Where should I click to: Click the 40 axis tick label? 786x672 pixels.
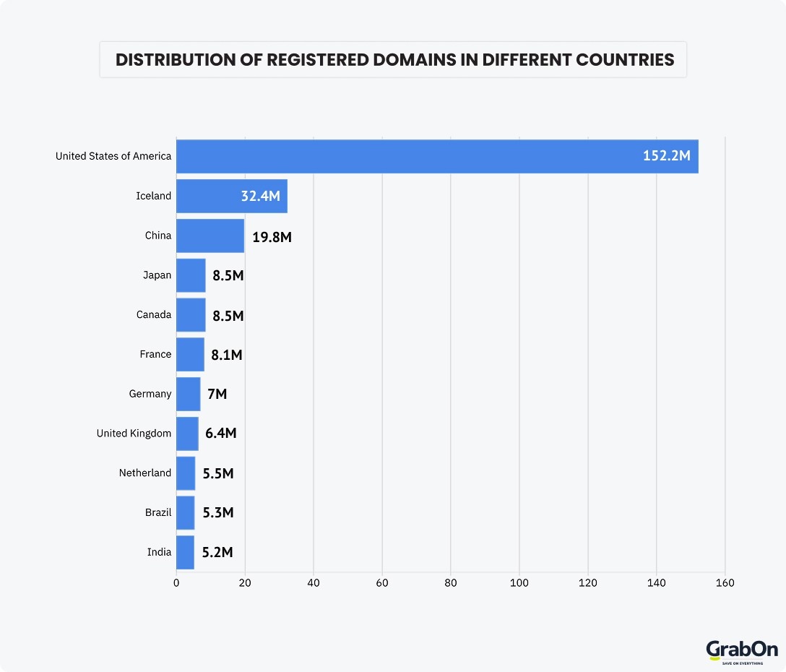314,582
